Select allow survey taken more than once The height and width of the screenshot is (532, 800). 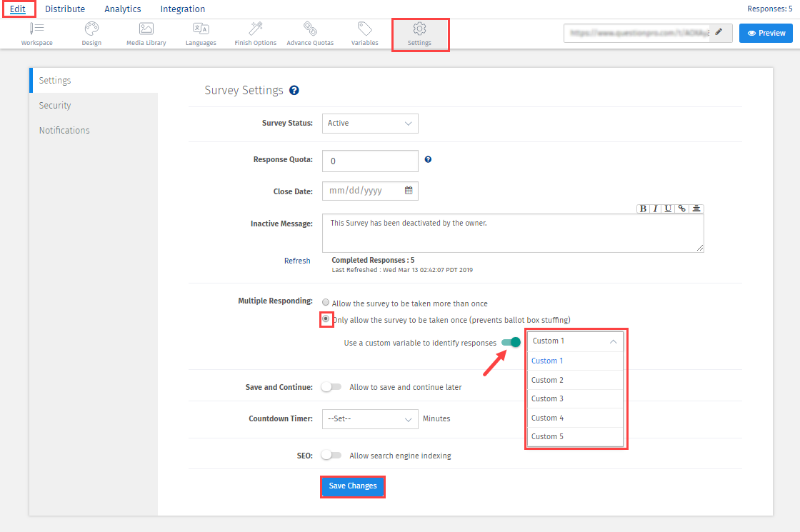point(326,303)
